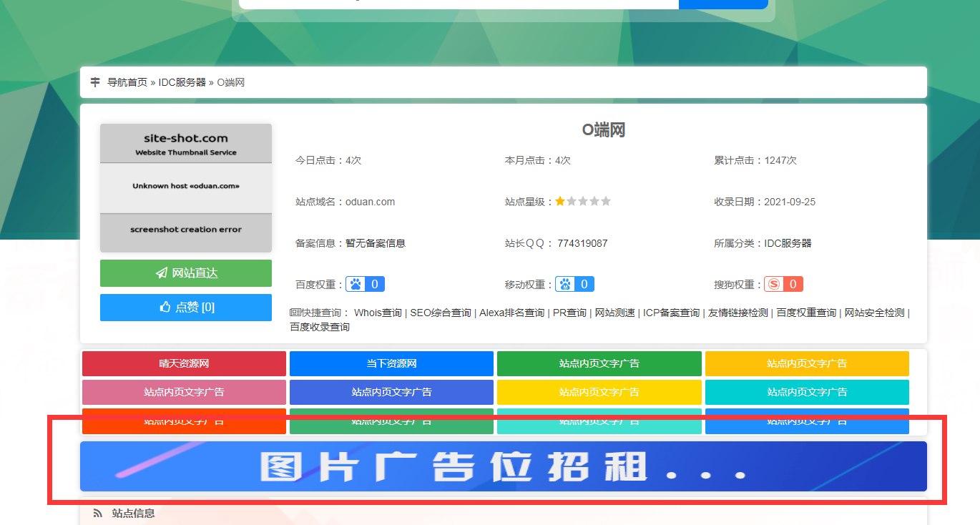Click the navigation signpost icon in breadcrumb
Image resolution: width=980 pixels, height=525 pixels.
coord(95,82)
